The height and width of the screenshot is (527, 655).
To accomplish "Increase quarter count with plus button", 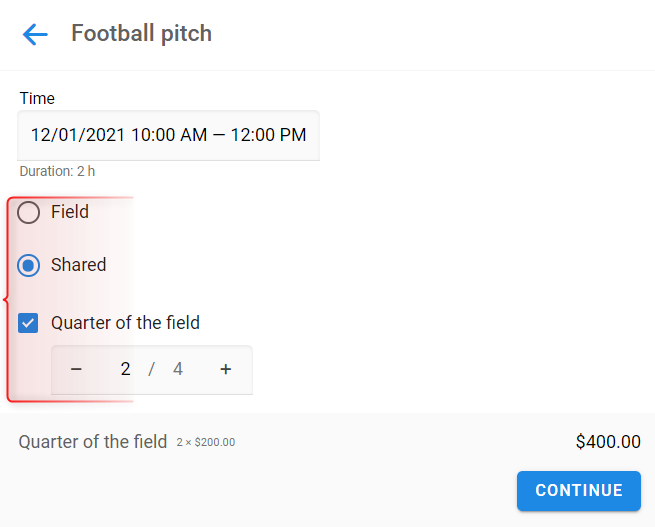I will point(226,369).
